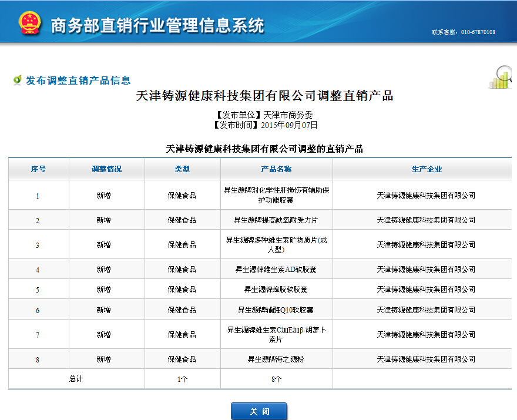Viewport: 517px width, 420px height.
Task: Select product 昇生源牌海之源粉 in row 8
Action: click(276, 359)
